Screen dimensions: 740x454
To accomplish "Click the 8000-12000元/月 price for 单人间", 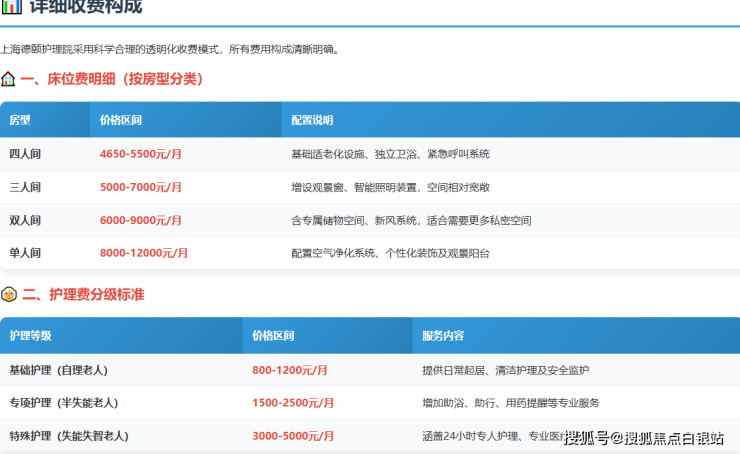I will tap(144, 253).
